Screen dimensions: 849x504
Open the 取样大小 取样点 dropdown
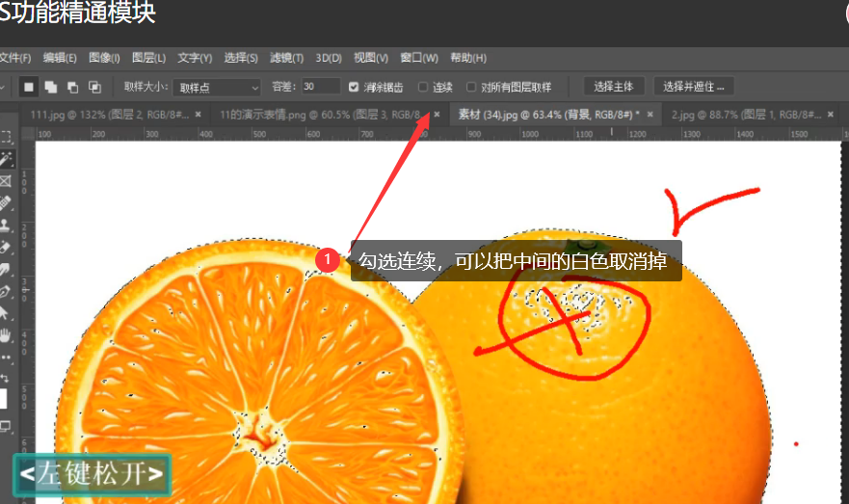[x=217, y=87]
